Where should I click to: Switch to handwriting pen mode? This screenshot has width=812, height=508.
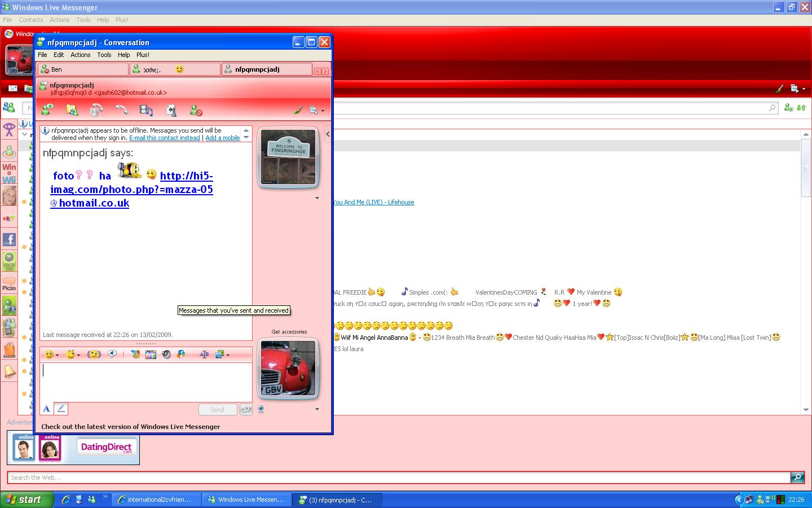(61, 409)
